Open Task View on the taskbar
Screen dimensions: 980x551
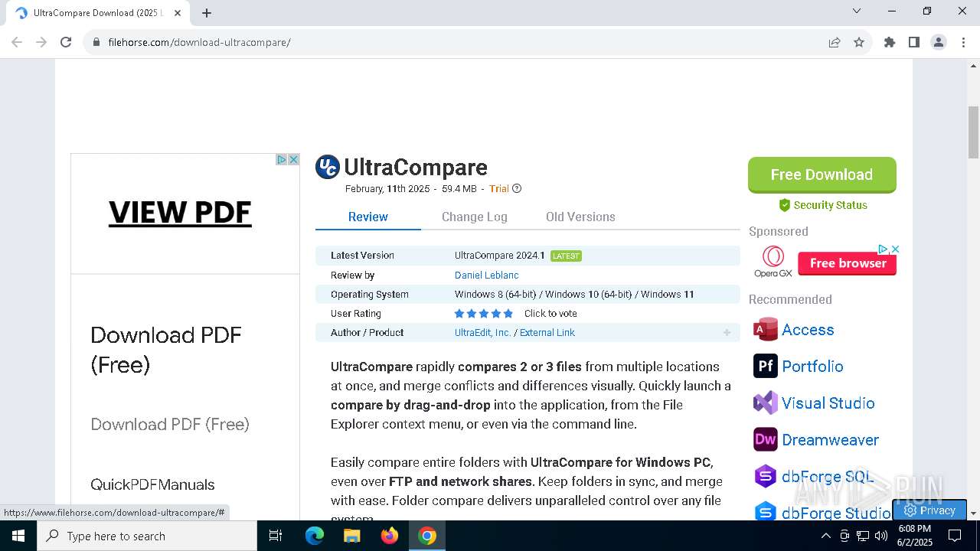tap(276, 536)
